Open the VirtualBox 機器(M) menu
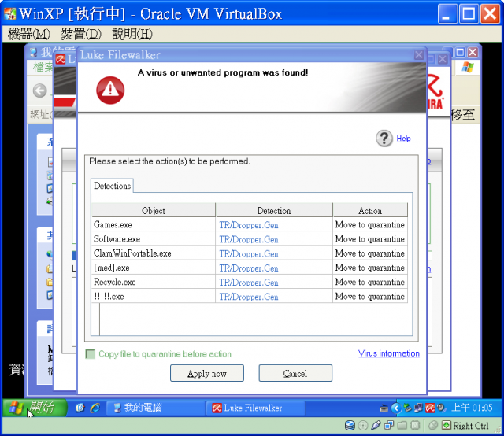Image resolution: width=504 pixels, height=436 pixels. (29, 34)
